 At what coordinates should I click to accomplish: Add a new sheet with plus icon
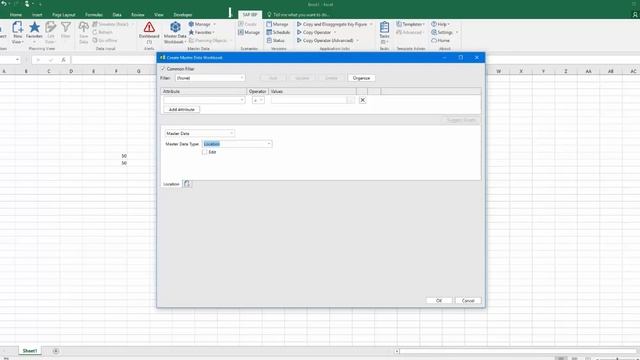click(x=56, y=351)
